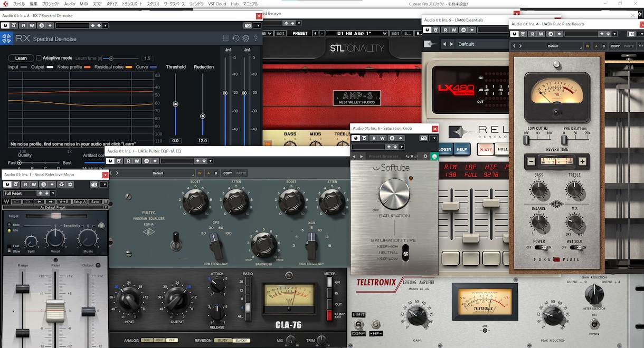This screenshot has width=644, height=348.
Task: Click the green Softube status icon
Action: click(x=434, y=156)
